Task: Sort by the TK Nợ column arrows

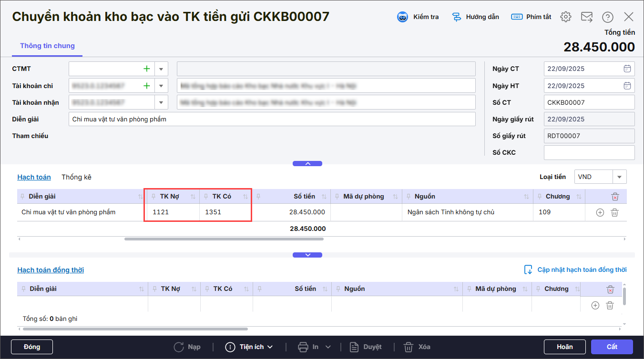Action: (x=193, y=197)
